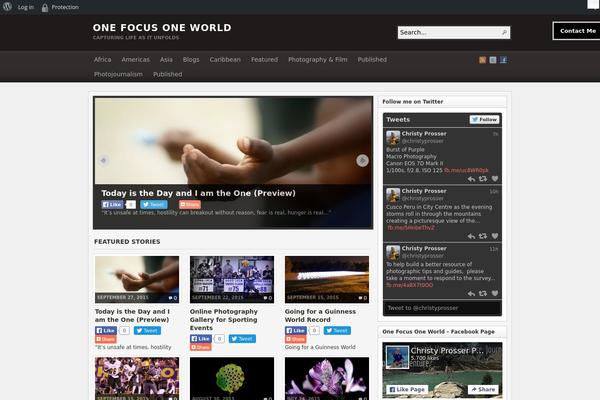Like the Burst of Purple tweet with the heart
The image size is (600, 400).
495,179
